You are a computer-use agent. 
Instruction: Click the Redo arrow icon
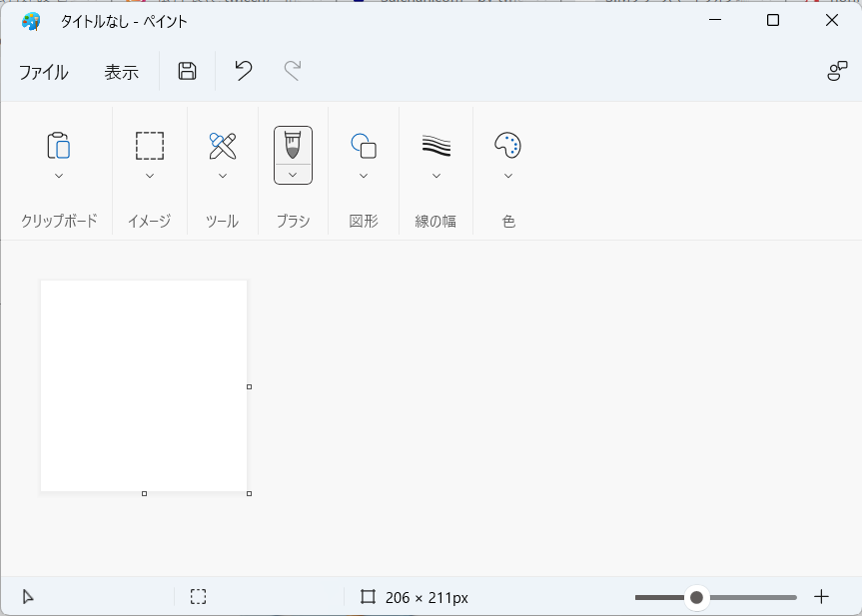(293, 71)
